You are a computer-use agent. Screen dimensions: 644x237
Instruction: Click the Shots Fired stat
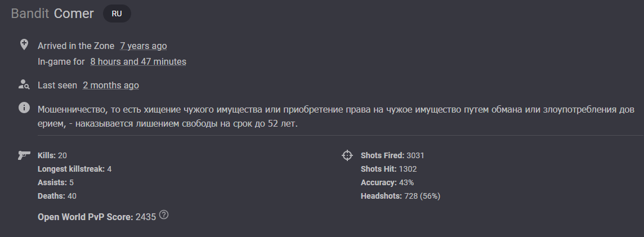click(x=392, y=155)
